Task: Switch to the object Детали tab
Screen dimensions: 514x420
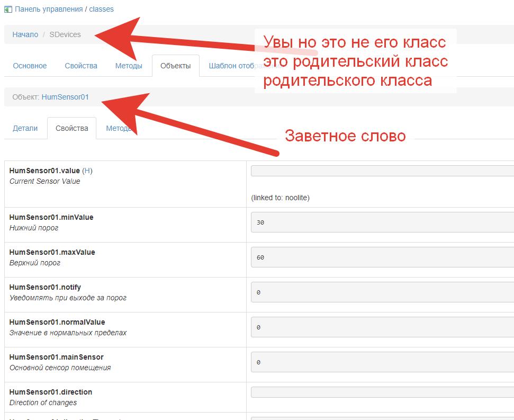Action: tap(25, 128)
